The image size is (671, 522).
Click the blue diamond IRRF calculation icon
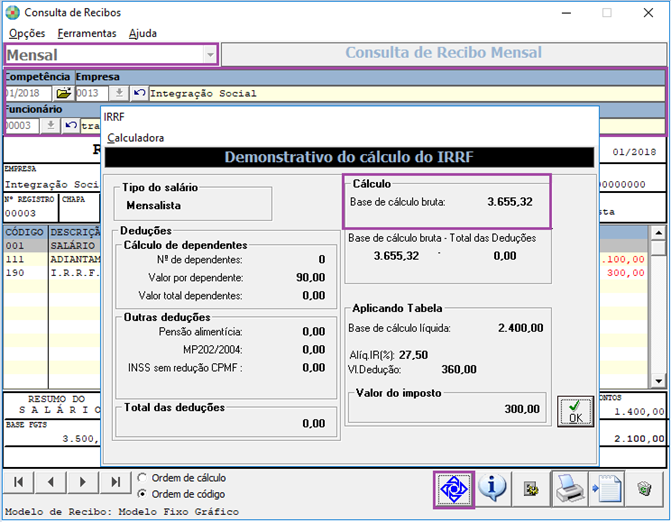pyautogui.click(x=454, y=489)
